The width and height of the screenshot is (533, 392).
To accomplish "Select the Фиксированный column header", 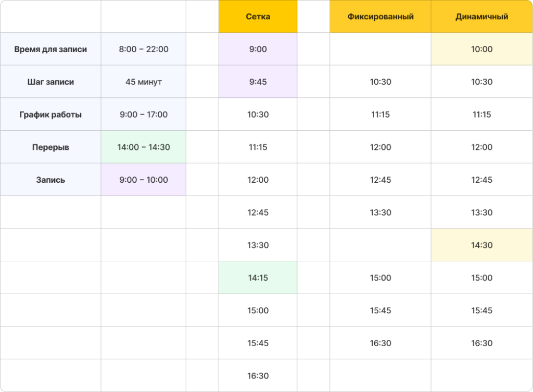I will (380, 17).
